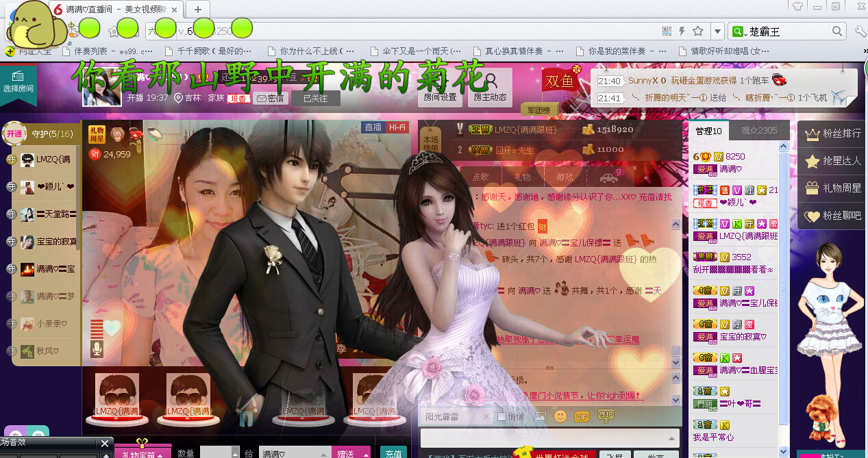Screen dimensions: 868x458
Task: Click the car icon tab in chat panel
Action: coord(608,177)
